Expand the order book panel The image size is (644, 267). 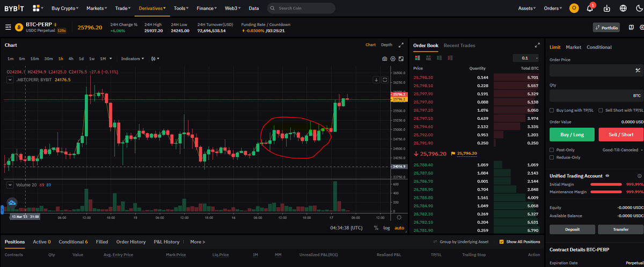pyautogui.click(x=537, y=46)
